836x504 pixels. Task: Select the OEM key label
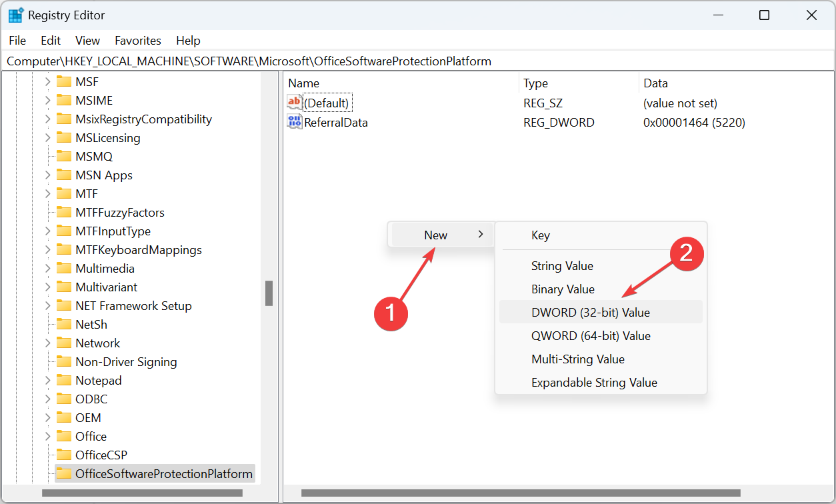pyautogui.click(x=88, y=418)
